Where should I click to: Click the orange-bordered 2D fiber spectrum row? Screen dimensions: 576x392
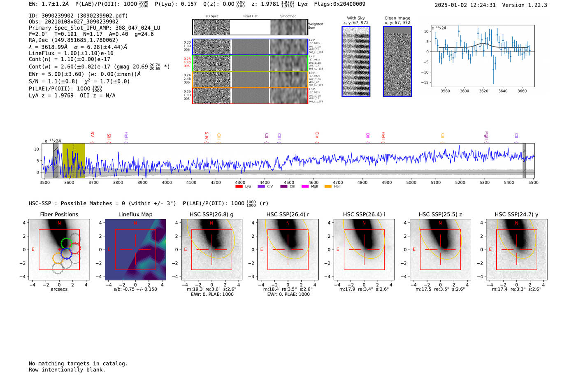click(x=250, y=79)
